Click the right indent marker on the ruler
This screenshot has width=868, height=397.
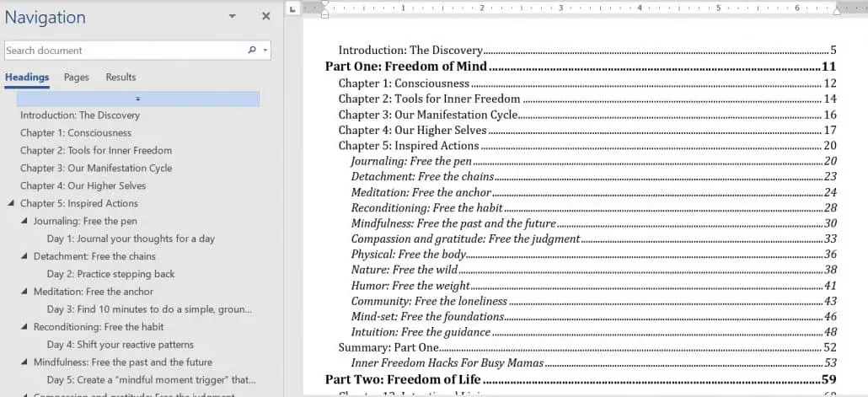(x=837, y=10)
